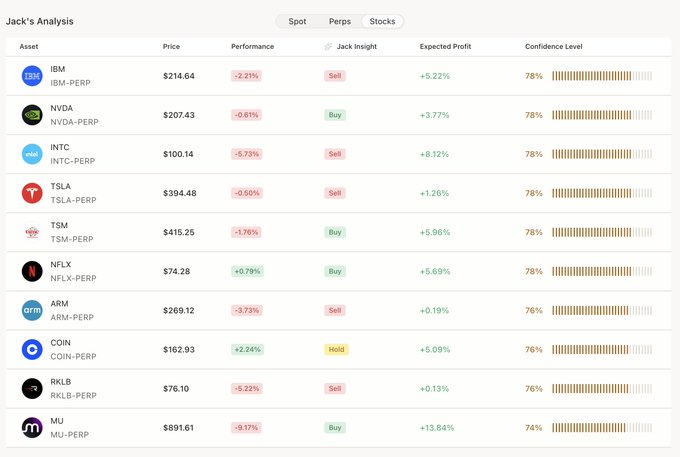The image size is (680, 457).
Task: Click the COIN-PERP ticker label
Action: 73,356
